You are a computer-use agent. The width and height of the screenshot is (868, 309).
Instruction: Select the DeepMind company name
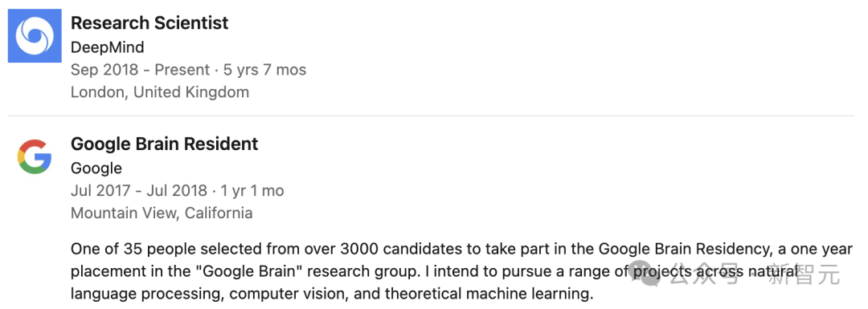pyautogui.click(x=108, y=47)
